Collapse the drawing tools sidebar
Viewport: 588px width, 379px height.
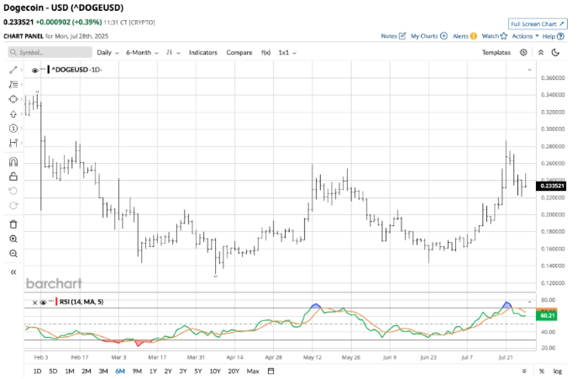pyautogui.click(x=13, y=272)
